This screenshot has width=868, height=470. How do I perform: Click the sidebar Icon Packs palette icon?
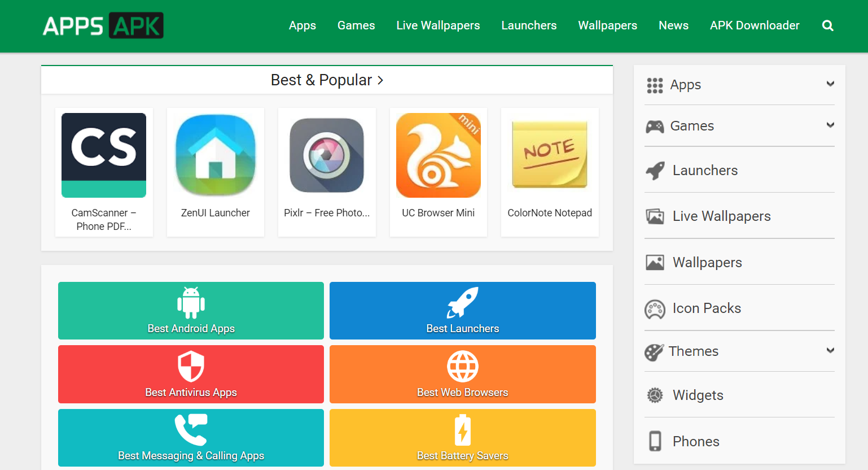(x=655, y=309)
